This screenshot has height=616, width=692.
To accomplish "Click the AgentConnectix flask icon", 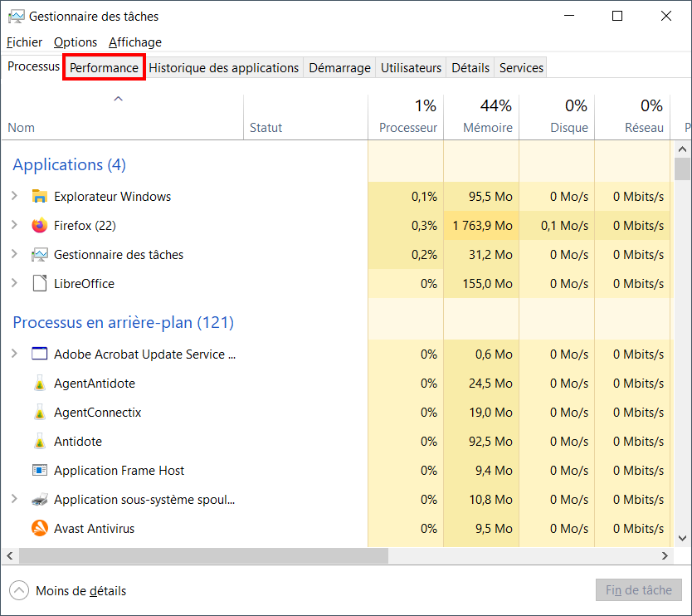I will point(40,413).
